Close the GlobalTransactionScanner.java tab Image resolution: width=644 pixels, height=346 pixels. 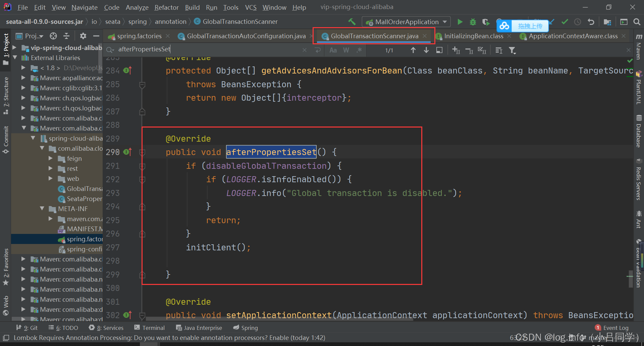(425, 36)
